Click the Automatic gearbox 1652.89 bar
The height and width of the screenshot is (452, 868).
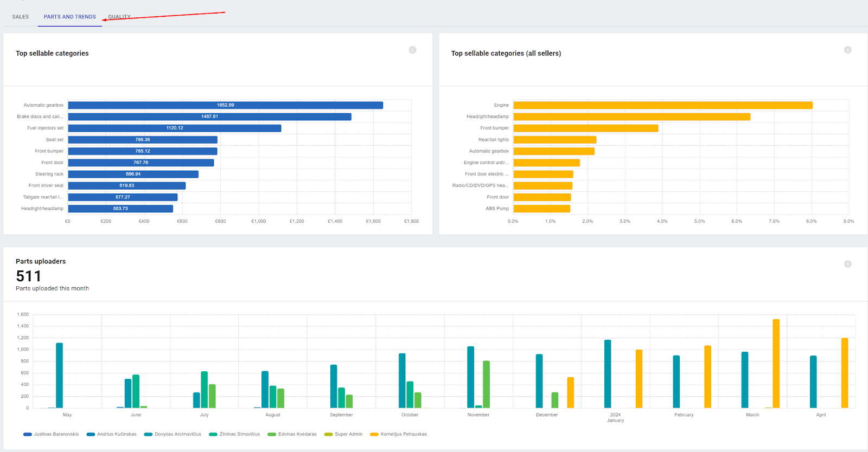click(225, 105)
